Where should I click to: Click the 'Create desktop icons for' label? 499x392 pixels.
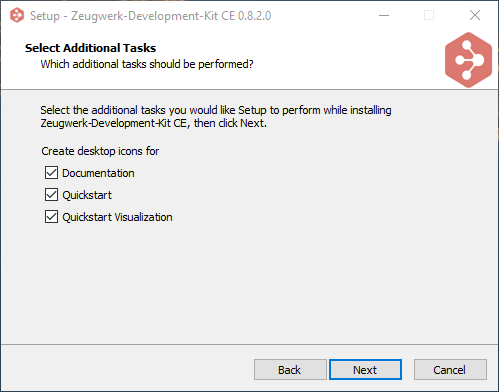tap(100, 151)
